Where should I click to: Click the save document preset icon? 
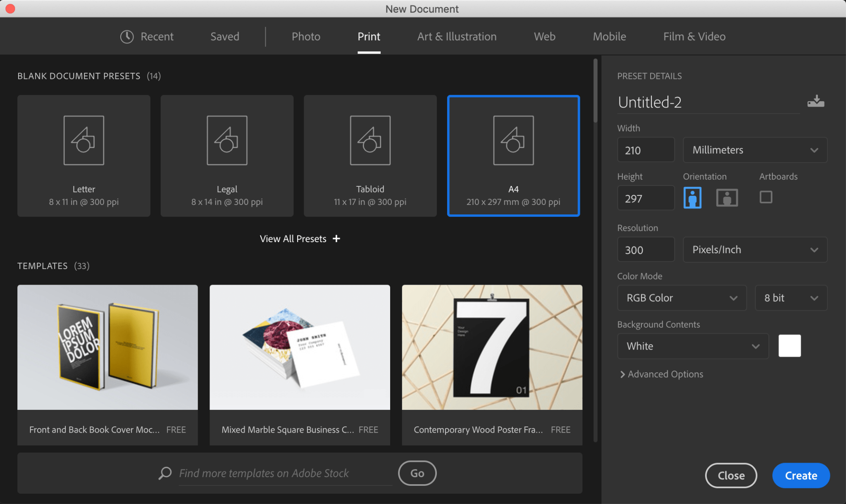pyautogui.click(x=815, y=101)
